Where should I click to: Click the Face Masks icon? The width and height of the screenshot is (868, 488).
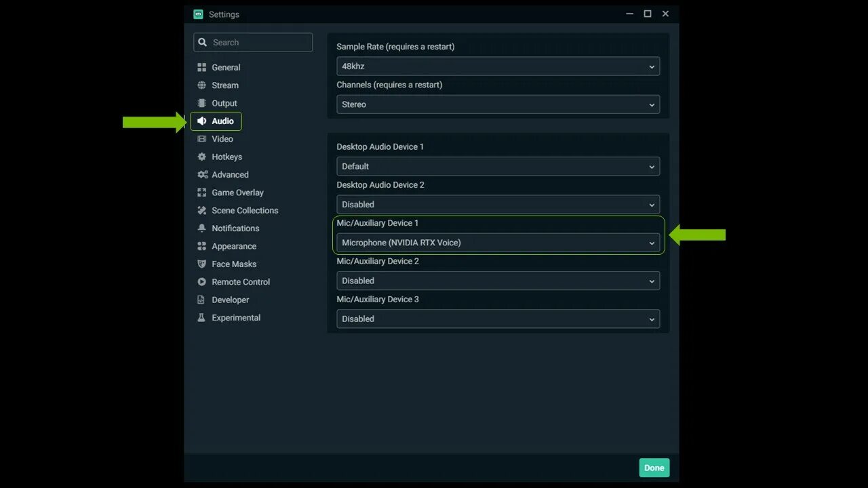pyautogui.click(x=201, y=264)
